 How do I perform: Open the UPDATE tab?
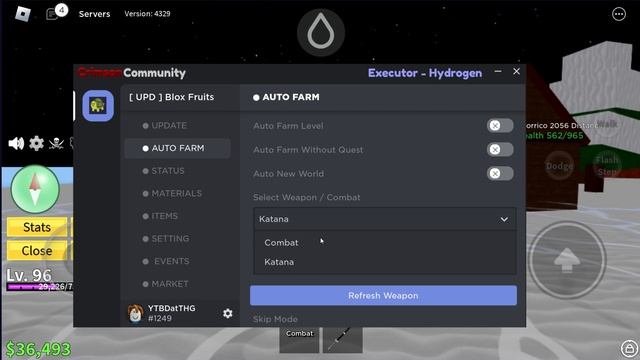click(178, 125)
